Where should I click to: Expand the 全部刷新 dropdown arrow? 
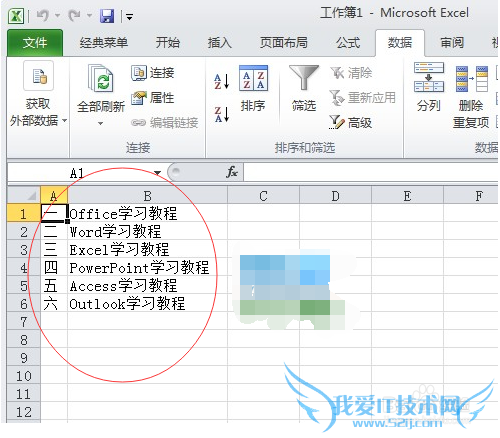[100, 123]
